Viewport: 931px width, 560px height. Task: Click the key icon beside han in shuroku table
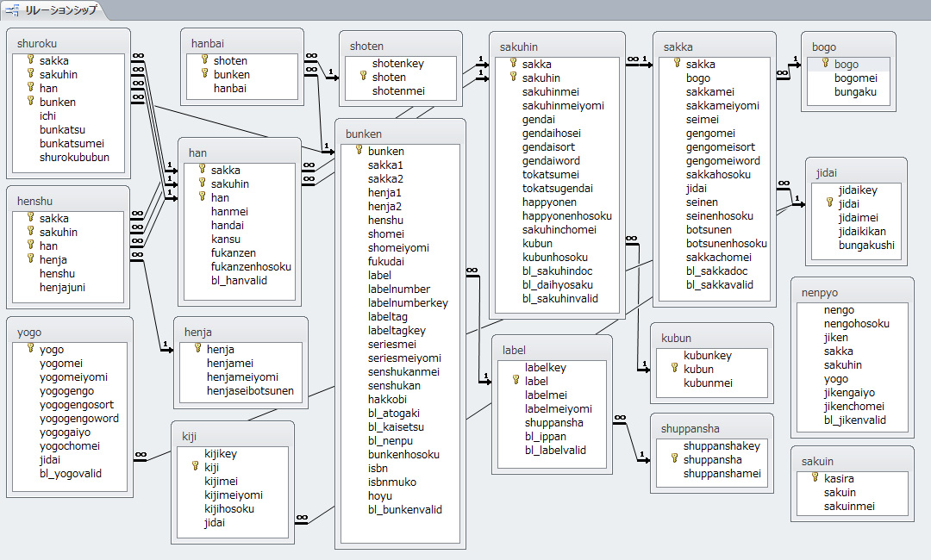click(30, 88)
